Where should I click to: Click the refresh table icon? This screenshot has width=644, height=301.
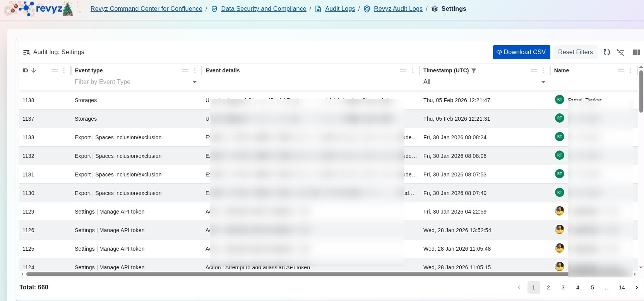[607, 52]
